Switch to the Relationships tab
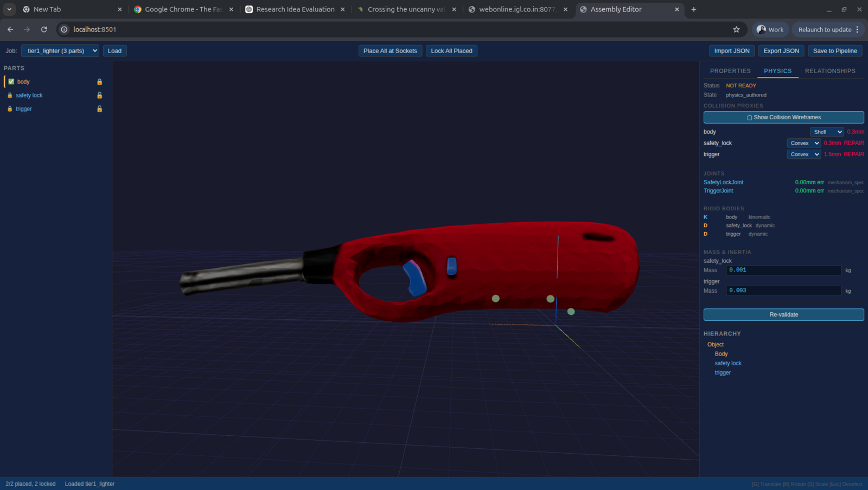 click(830, 71)
